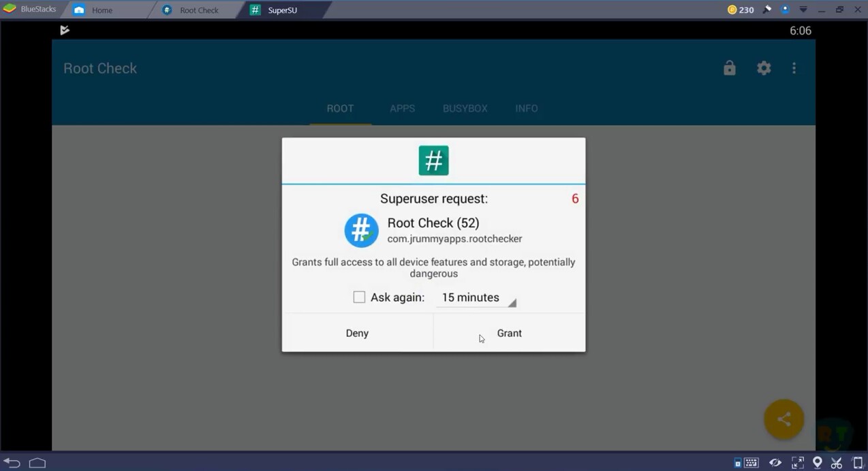868x471 pixels.
Task: Open the BlueStacks theme brush icon
Action: (x=767, y=10)
